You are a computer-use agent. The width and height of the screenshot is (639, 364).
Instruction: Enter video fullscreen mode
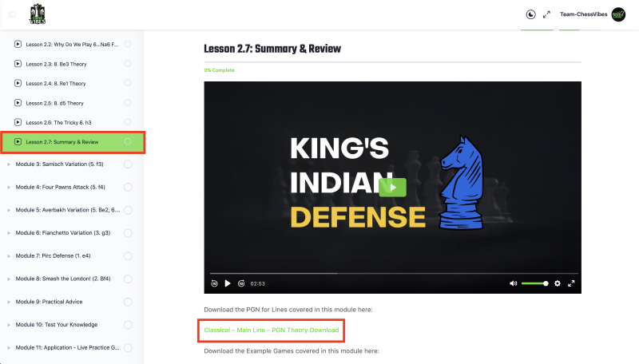[x=571, y=283]
